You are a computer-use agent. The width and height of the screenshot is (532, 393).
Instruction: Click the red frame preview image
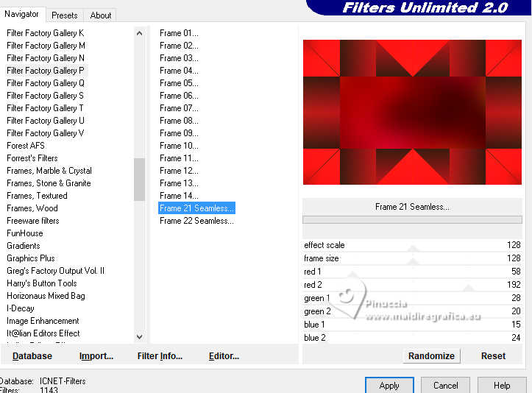(x=412, y=113)
